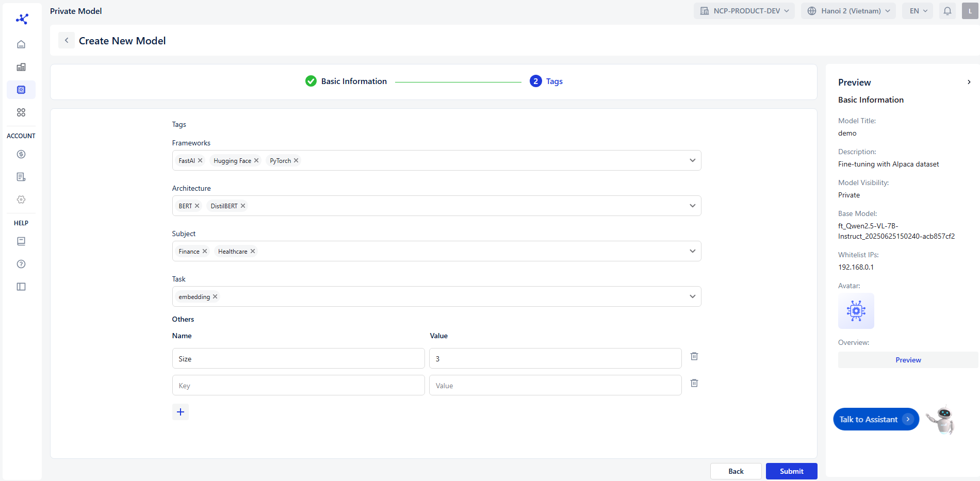
Task: Click the home icon in sidebar
Action: pyautogui.click(x=21, y=44)
